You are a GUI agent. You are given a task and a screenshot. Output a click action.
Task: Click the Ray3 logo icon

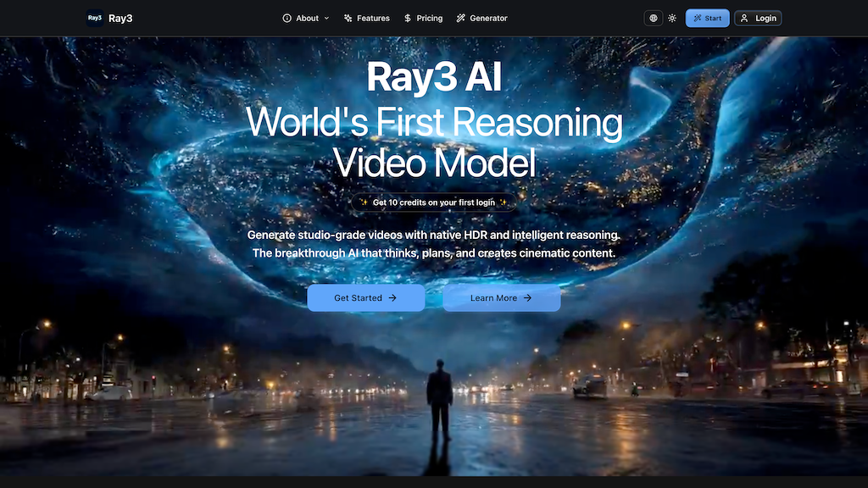pos(95,18)
